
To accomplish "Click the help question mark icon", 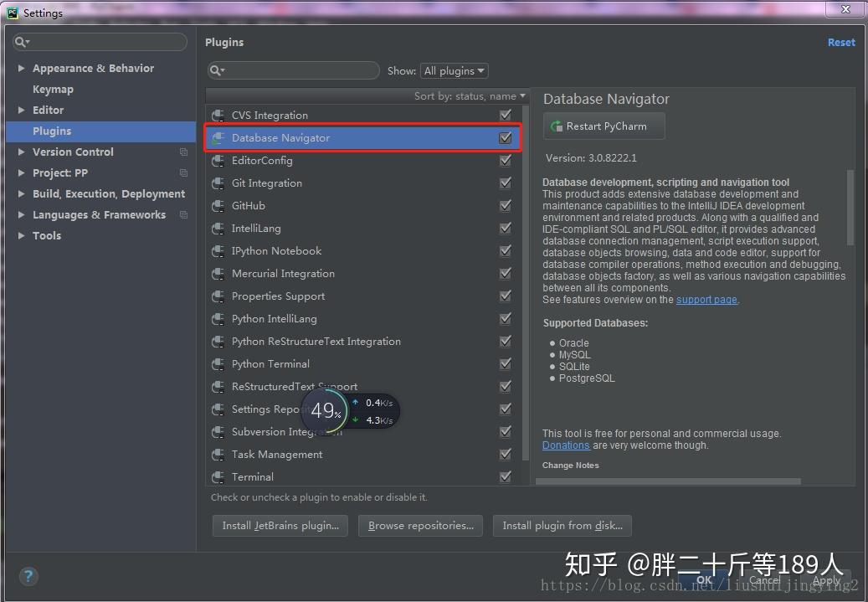I will tap(28, 576).
